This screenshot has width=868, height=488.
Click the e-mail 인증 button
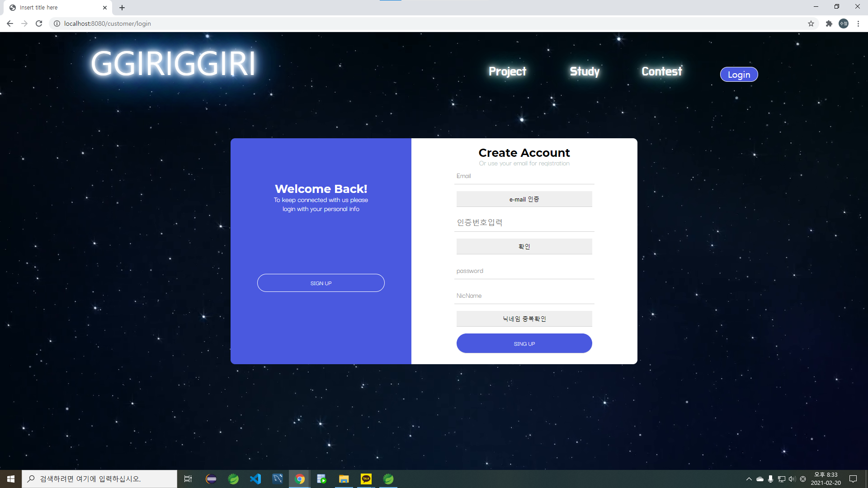click(x=524, y=199)
